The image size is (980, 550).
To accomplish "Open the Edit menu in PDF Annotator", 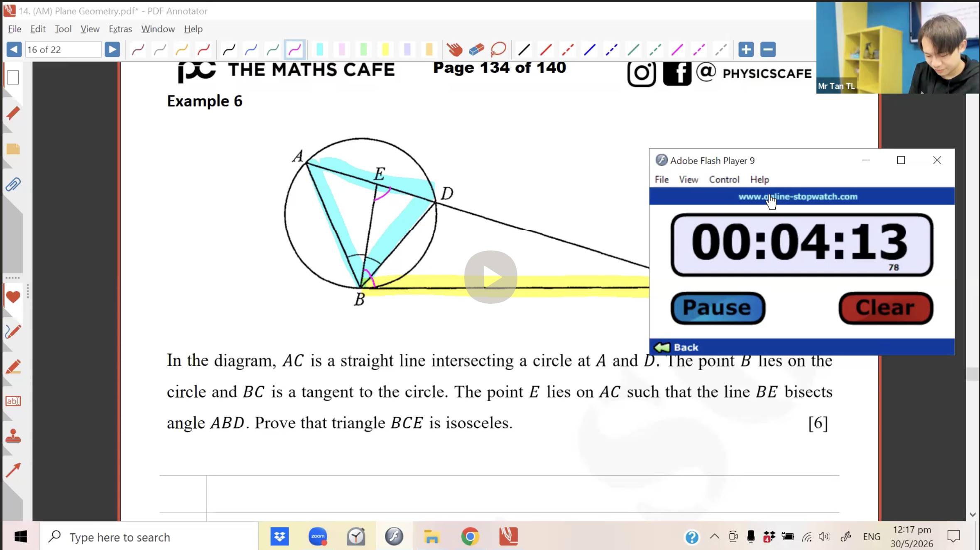I will pyautogui.click(x=38, y=29).
